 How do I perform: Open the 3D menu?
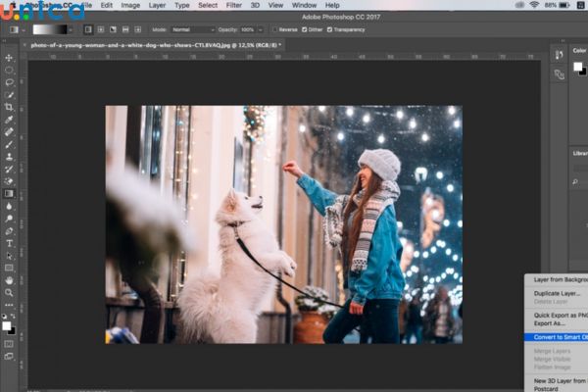(255, 5)
